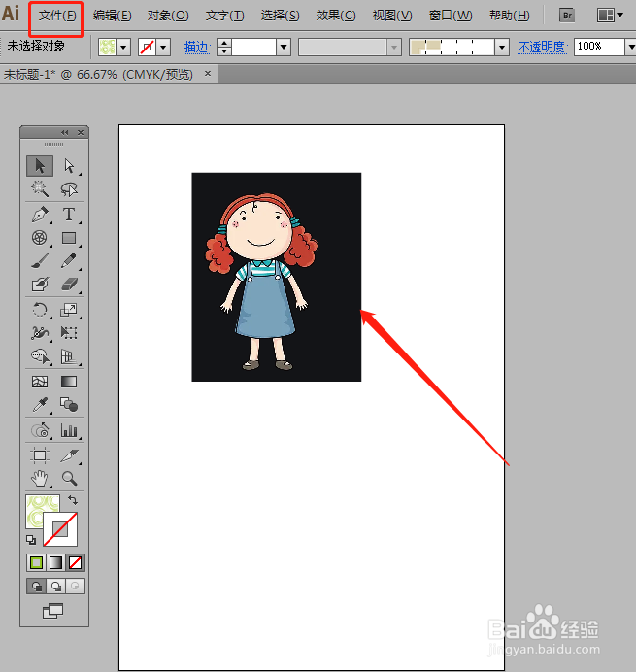The image size is (636, 672).
Task: Select the Shape Builder tool
Action: [40, 355]
